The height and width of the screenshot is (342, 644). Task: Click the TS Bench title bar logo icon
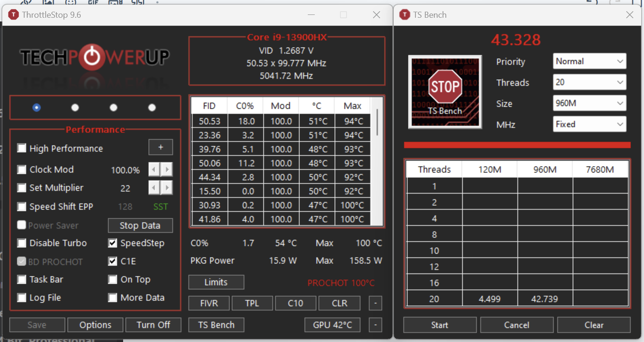(x=404, y=15)
